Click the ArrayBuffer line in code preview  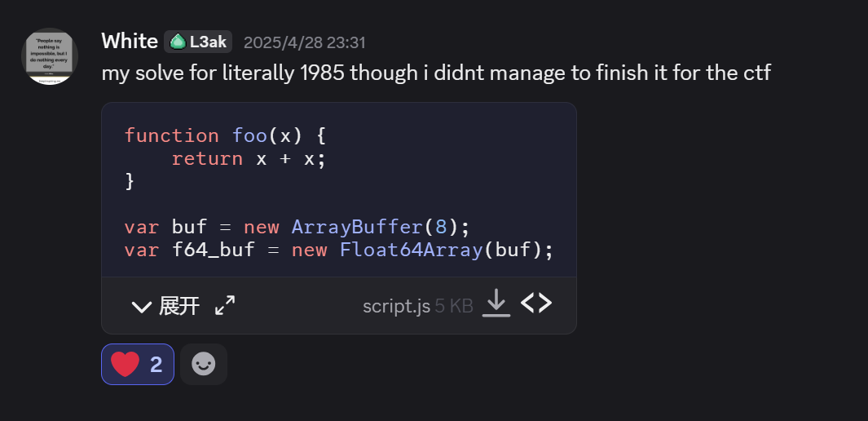point(297,227)
